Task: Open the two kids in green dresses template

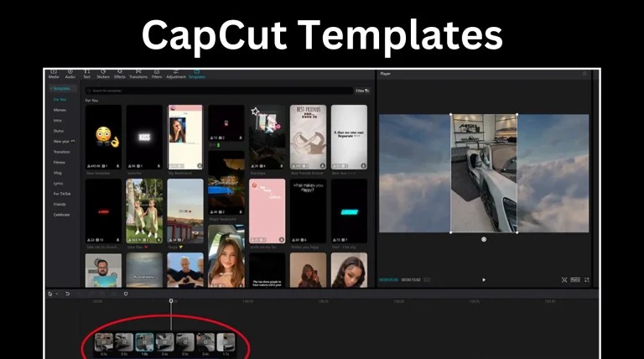Action: (x=144, y=211)
